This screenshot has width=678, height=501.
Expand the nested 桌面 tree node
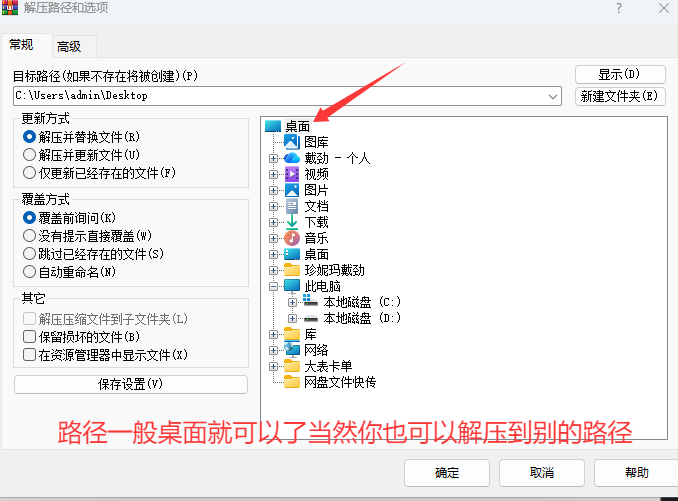(x=273, y=254)
